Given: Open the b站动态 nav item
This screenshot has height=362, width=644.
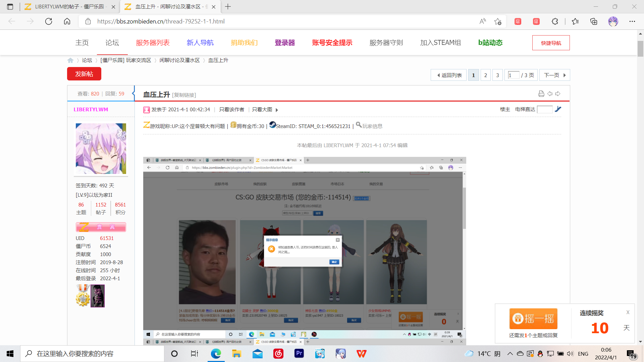Looking at the screenshot, I should click(x=490, y=43).
